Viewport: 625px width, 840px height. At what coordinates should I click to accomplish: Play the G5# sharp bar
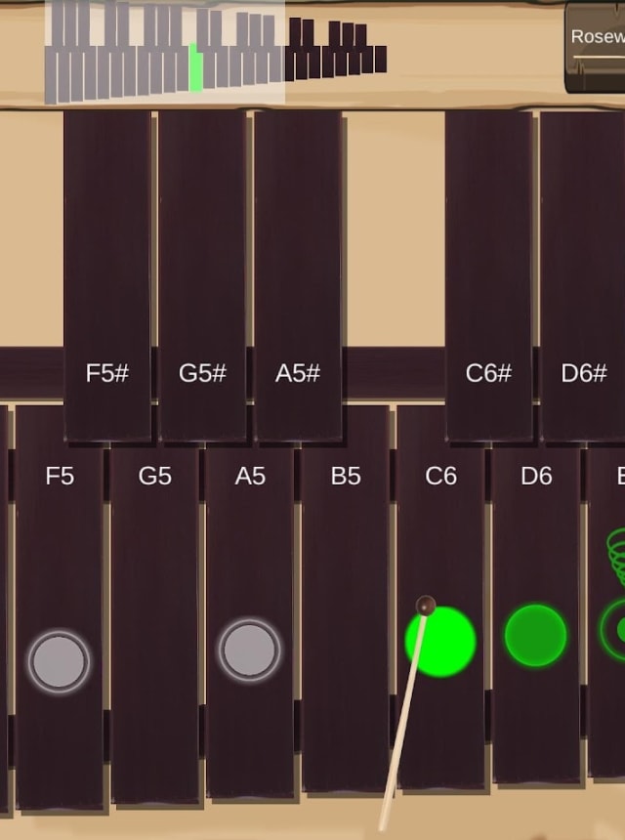pyautogui.click(x=202, y=276)
